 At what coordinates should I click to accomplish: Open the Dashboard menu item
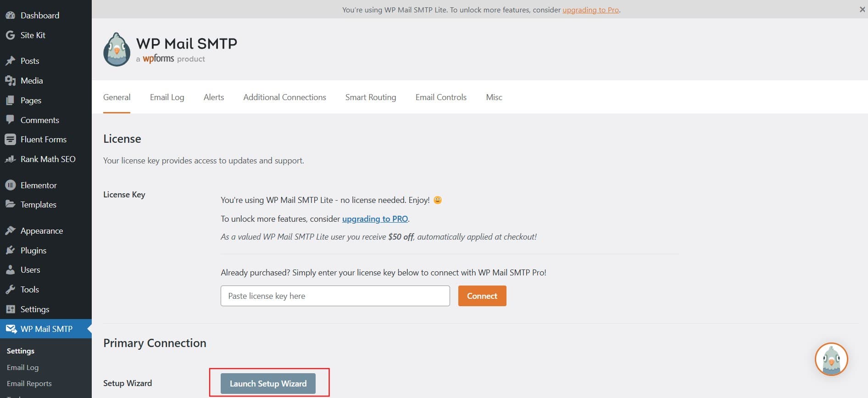coord(46,15)
